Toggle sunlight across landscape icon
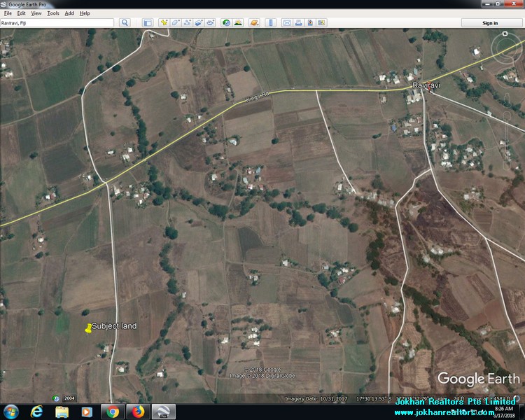Screen dimensions: 525x420 [x=238, y=23]
